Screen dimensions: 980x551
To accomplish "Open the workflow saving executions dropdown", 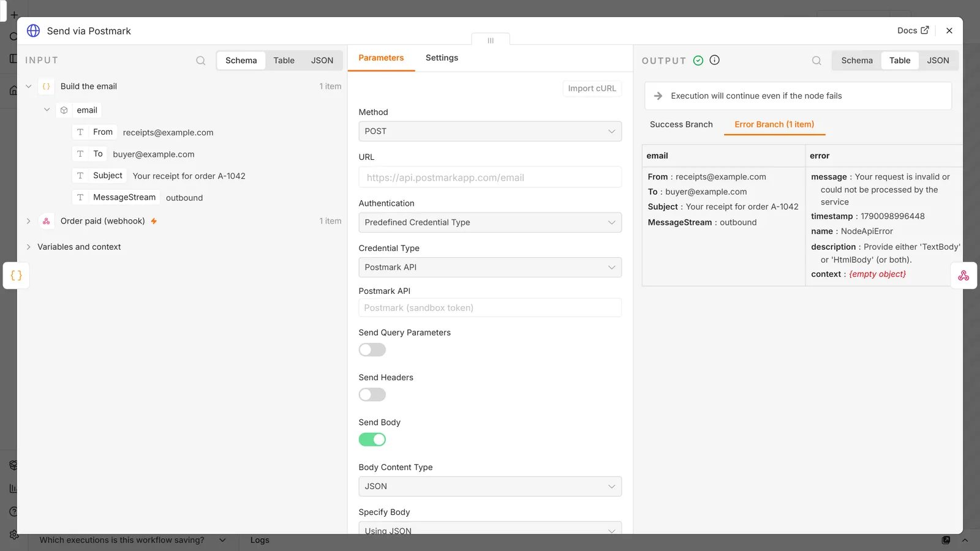I will pyautogui.click(x=133, y=540).
